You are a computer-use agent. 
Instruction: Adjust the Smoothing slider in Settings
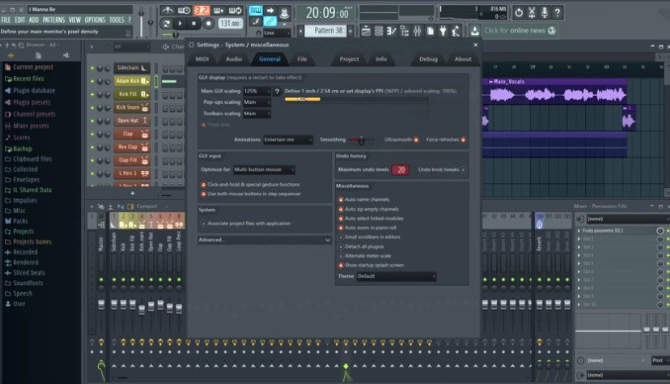(361, 140)
